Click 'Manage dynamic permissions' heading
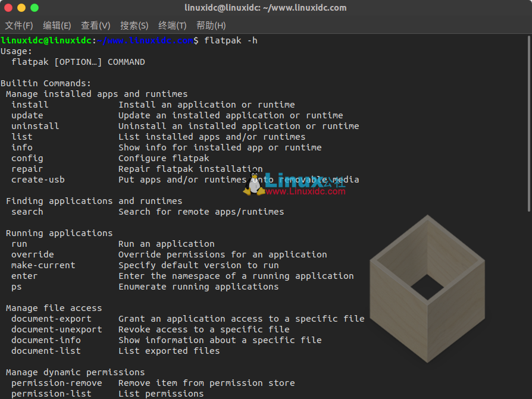Image resolution: width=532 pixels, height=399 pixels. pyautogui.click(x=76, y=372)
